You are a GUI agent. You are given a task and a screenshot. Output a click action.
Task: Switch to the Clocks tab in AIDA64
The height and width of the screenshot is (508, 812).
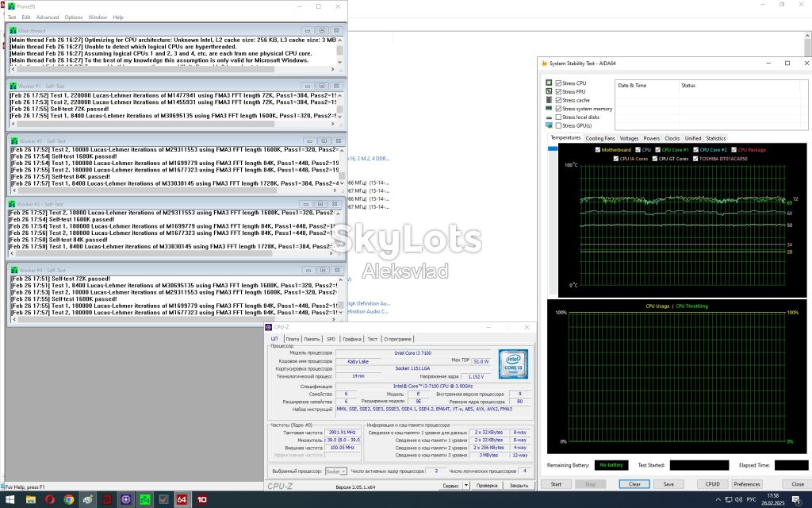tap(672, 138)
